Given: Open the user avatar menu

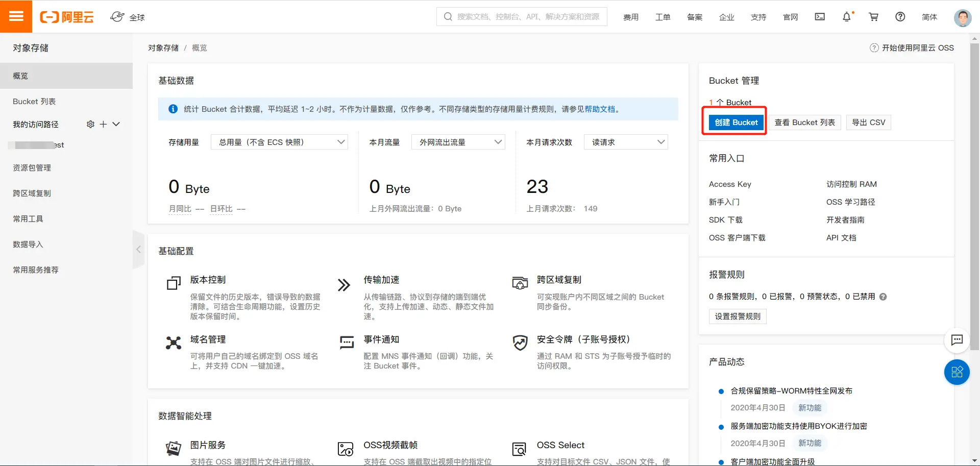Looking at the screenshot, I should (x=963, y=17).
